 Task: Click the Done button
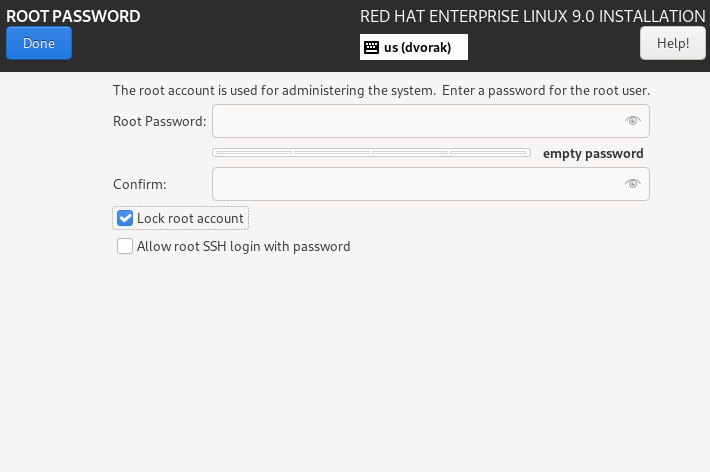point(38,43)
